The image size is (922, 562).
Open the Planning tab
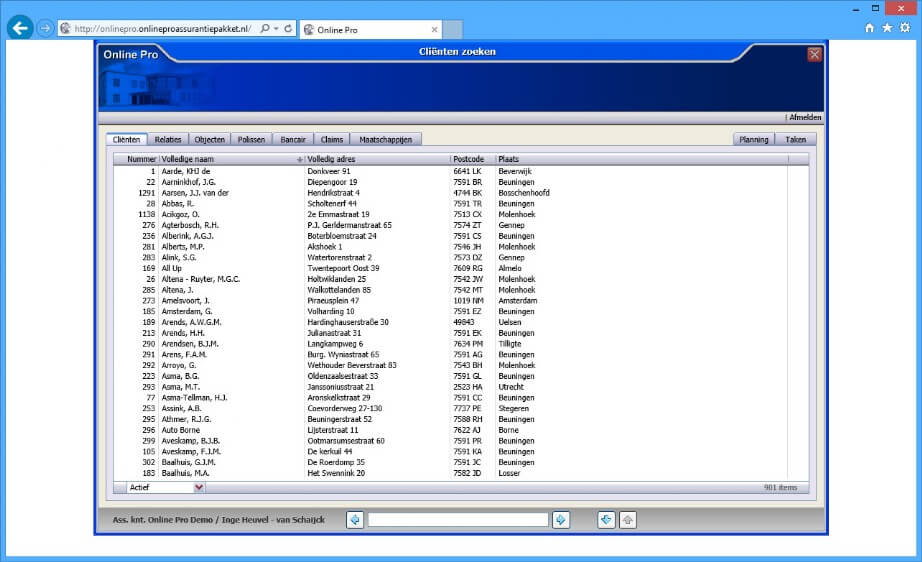[x=754, y=139]
